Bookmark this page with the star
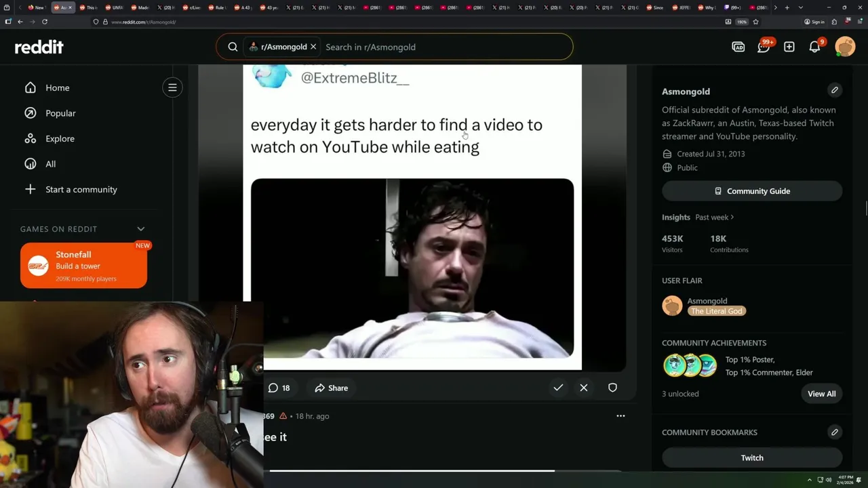 (755, 22)
